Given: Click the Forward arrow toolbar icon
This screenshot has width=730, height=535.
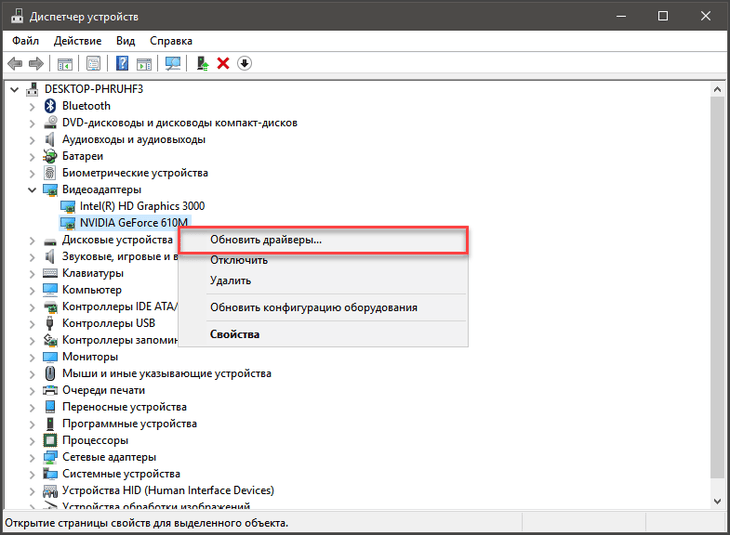Looking at the screenshot, I should coord(36,63).
